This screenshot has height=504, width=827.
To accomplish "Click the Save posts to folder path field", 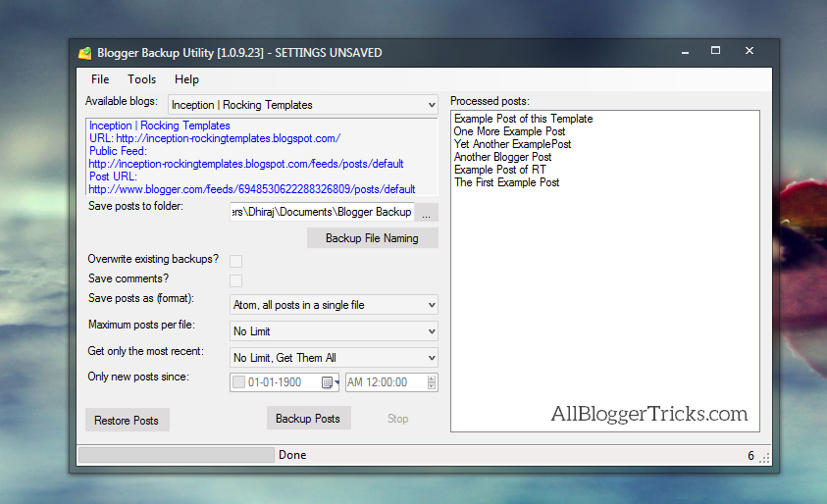I will [322, 212].
